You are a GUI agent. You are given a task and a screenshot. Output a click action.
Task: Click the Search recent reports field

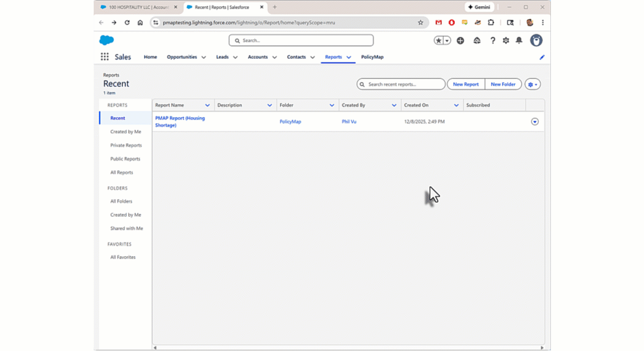pos(401,85)
